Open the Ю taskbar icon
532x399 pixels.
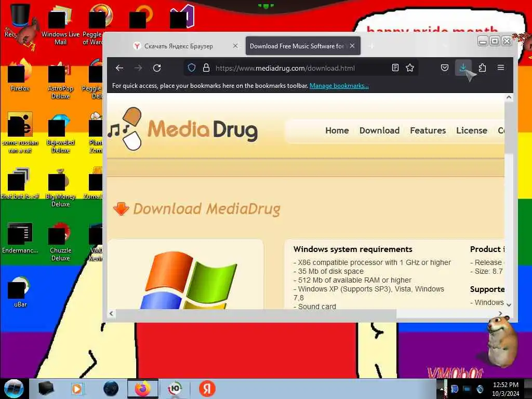[x=175, y=389]
